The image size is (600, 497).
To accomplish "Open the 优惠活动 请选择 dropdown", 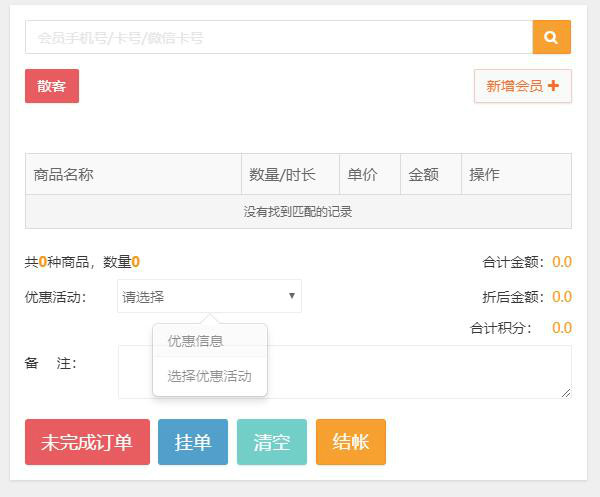I will click(209, 296).
